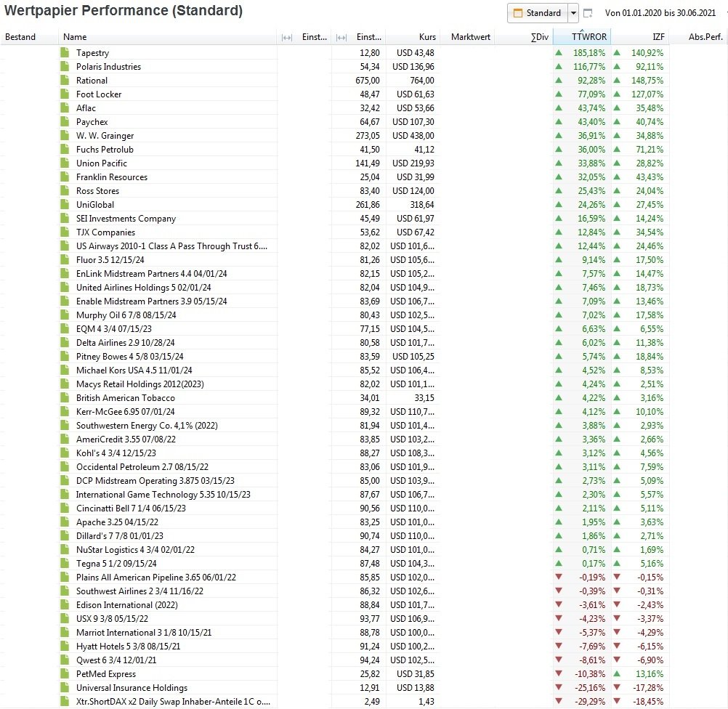The image size is (728, 709).
Task: Click the security icon next to UniGlobal
Action: pos(65,204)
